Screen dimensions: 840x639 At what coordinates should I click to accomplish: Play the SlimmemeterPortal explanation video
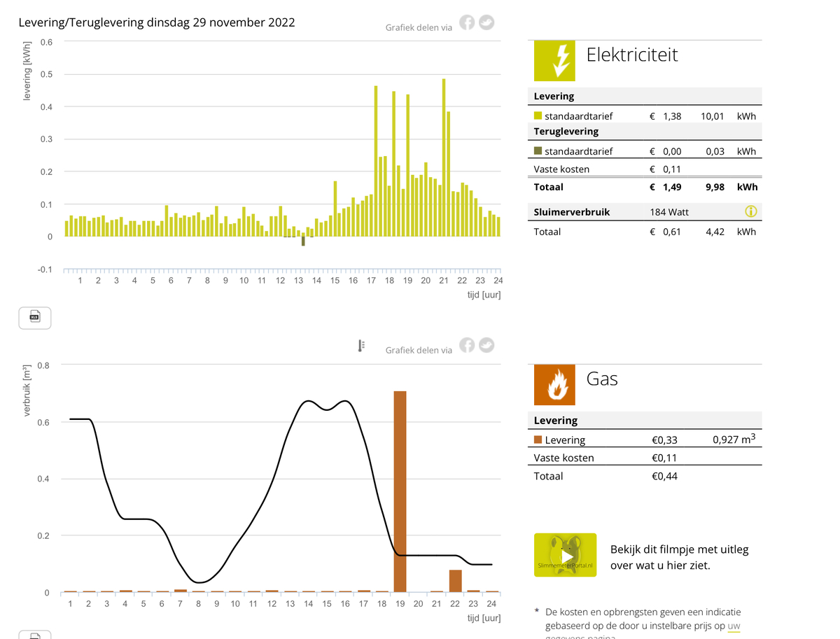pos(566,555)
